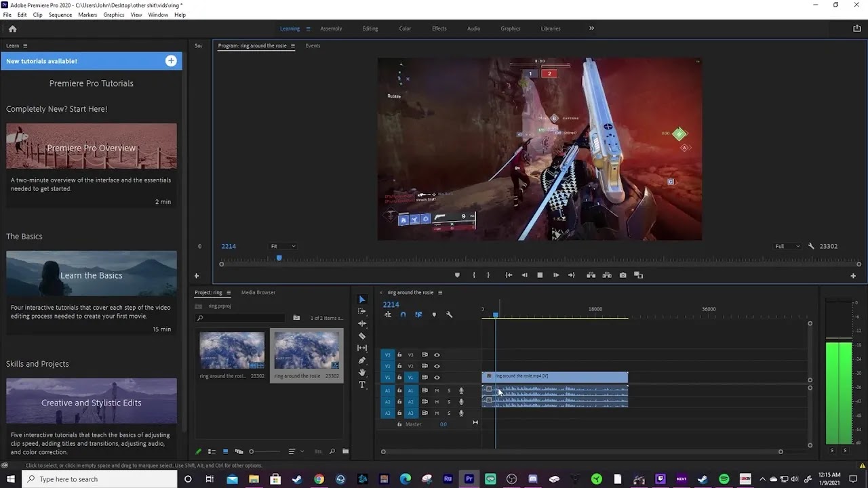The image size is (868, 488).
Task: Open the Graphics menu in menu bar
Action: 114,15
